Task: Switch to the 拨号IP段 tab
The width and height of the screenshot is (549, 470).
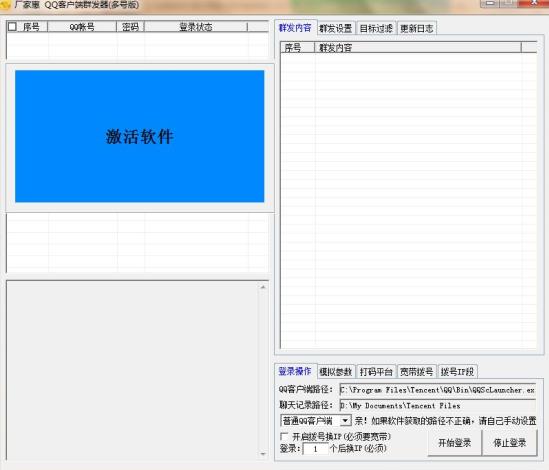Action: pyautogui.click(x=457, y=372)
